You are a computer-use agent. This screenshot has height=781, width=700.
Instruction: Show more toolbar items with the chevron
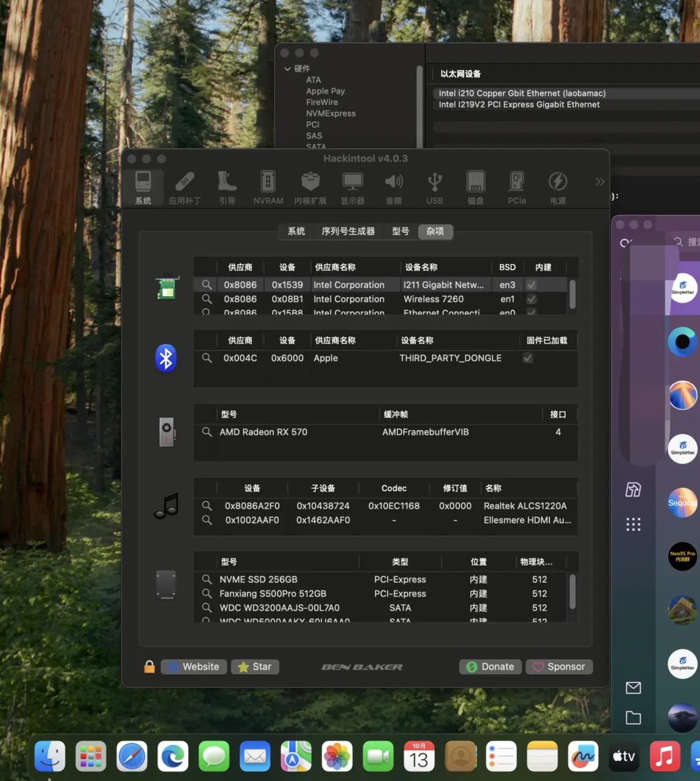click(600, 181)
